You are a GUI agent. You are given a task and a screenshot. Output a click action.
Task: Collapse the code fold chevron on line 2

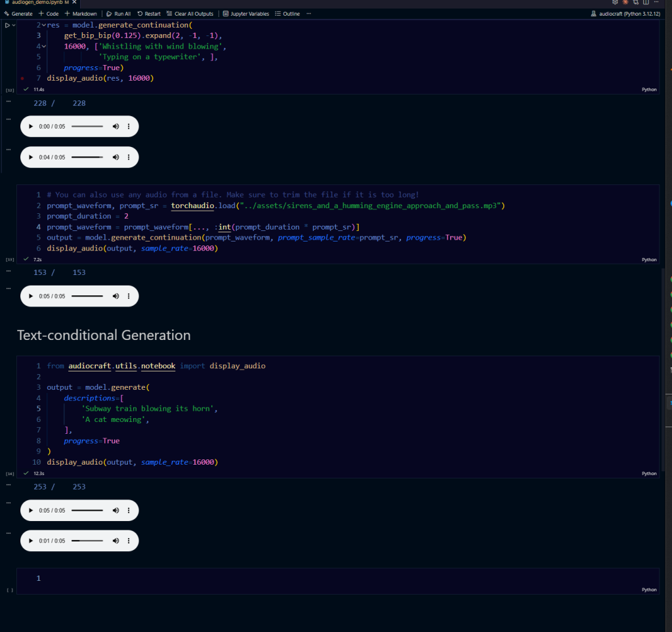click(43, 25)
